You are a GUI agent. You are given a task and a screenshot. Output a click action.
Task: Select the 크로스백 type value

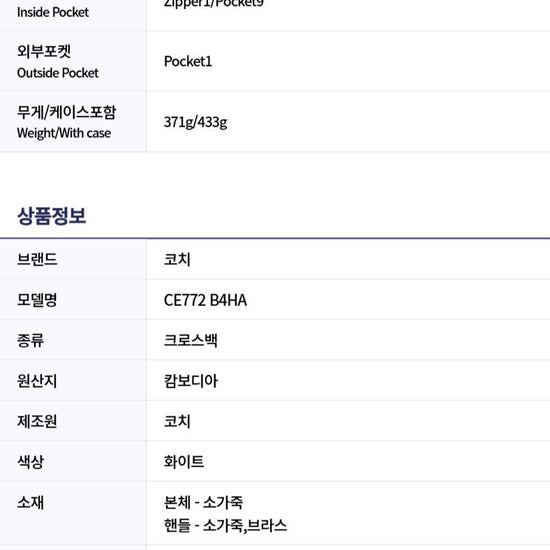(191, 340)
